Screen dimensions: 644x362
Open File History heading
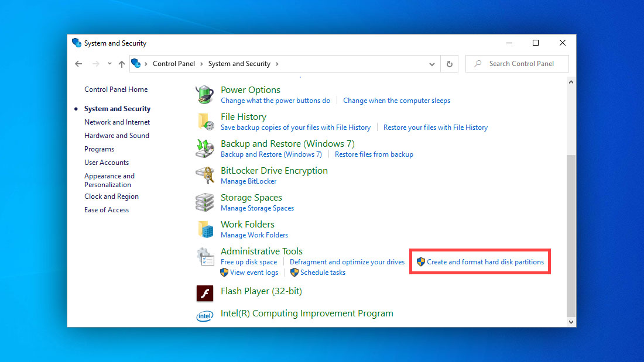click(x=244, y=117)
